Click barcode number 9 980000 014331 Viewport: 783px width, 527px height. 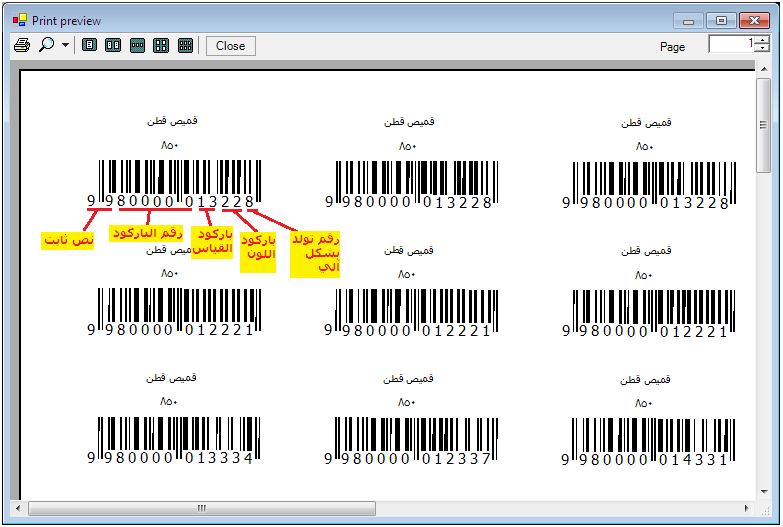[x=645, y=460]
